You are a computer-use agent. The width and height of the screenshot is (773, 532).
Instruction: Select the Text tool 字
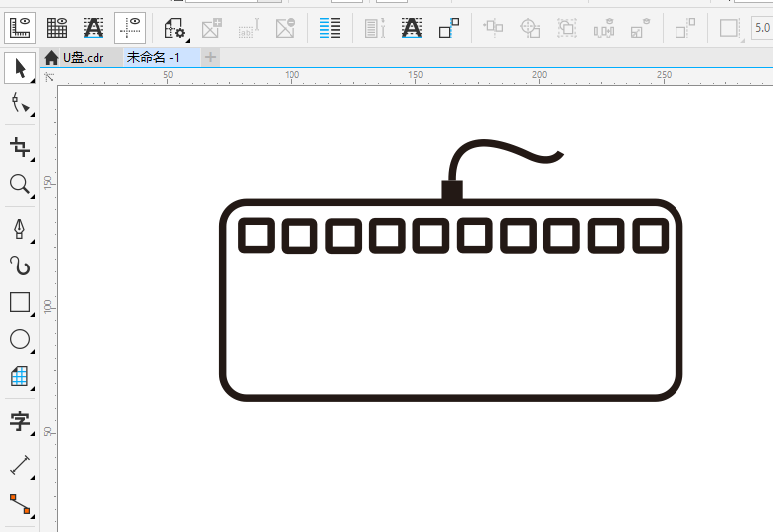coord(20,422)
